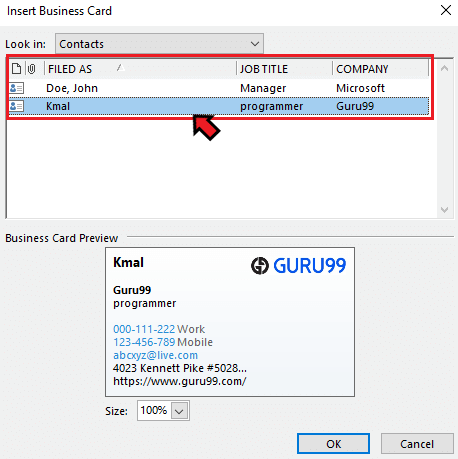The width and height of the screenshot is (458, 459).
Task: Confirm selection with the OK button
Action: (x=333, y=444)
